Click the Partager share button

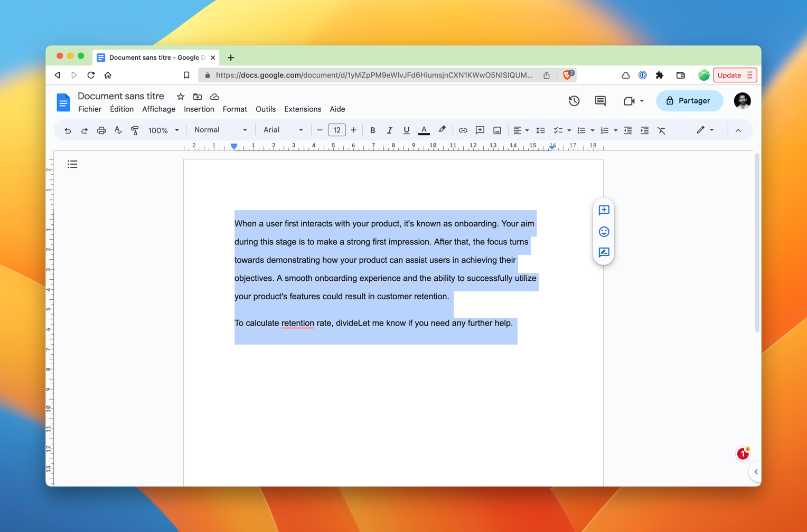pyautogui.click(x=689, y=101)
